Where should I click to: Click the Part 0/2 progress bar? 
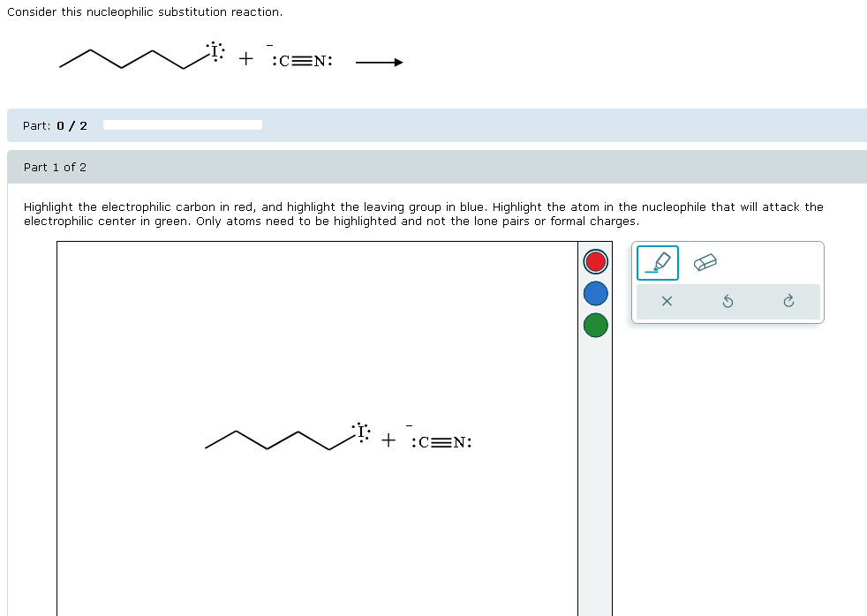pos(182,124)
